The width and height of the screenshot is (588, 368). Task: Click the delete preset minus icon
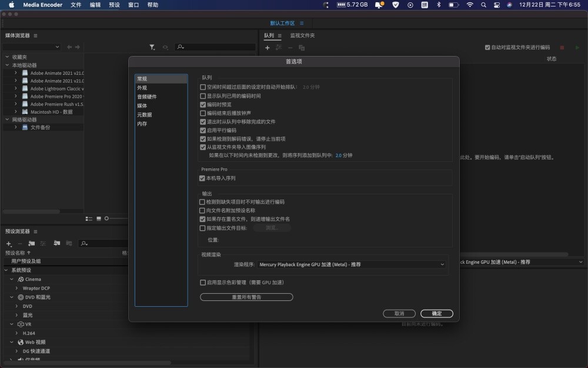click(20, 244)
